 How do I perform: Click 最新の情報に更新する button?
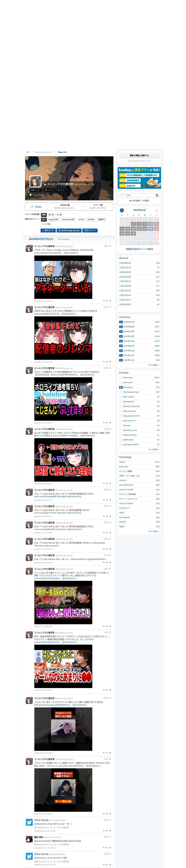pyautogui.click(x=139, y=155)
